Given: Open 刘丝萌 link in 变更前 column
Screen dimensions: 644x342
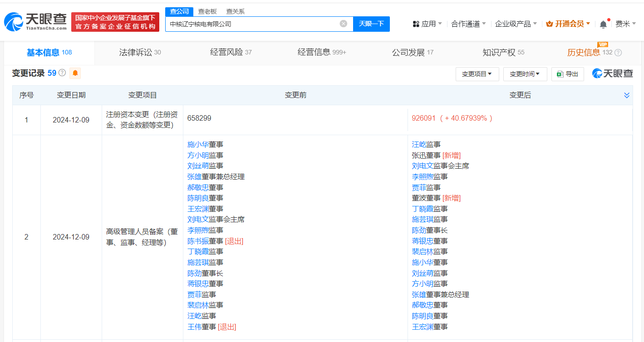Looking at the screenshot, I should (x=198, y=166).
